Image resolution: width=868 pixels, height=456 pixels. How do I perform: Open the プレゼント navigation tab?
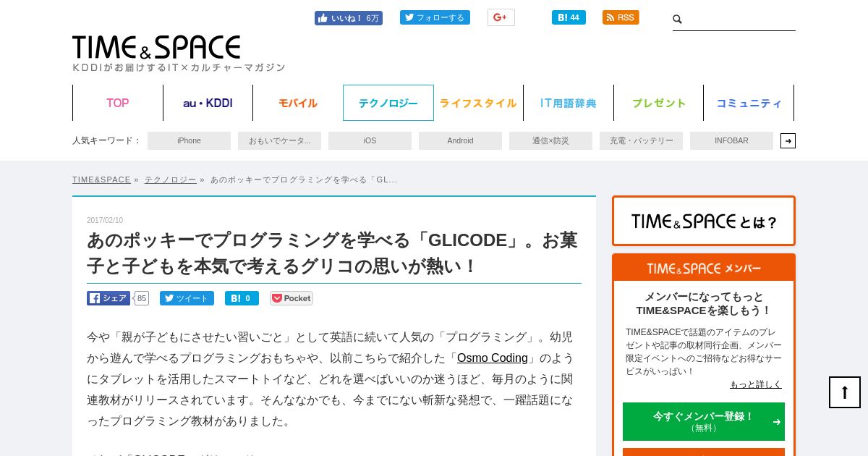(659, 103)
